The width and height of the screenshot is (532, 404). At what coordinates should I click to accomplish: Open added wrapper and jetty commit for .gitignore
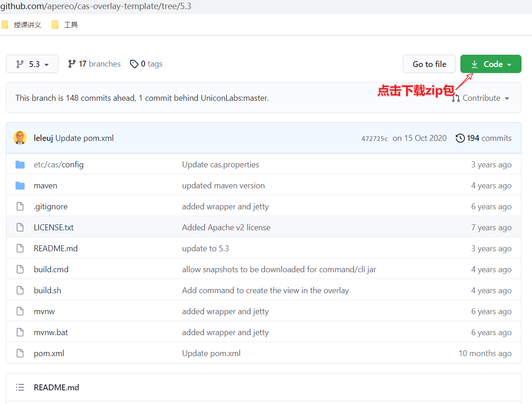point(225,207)
